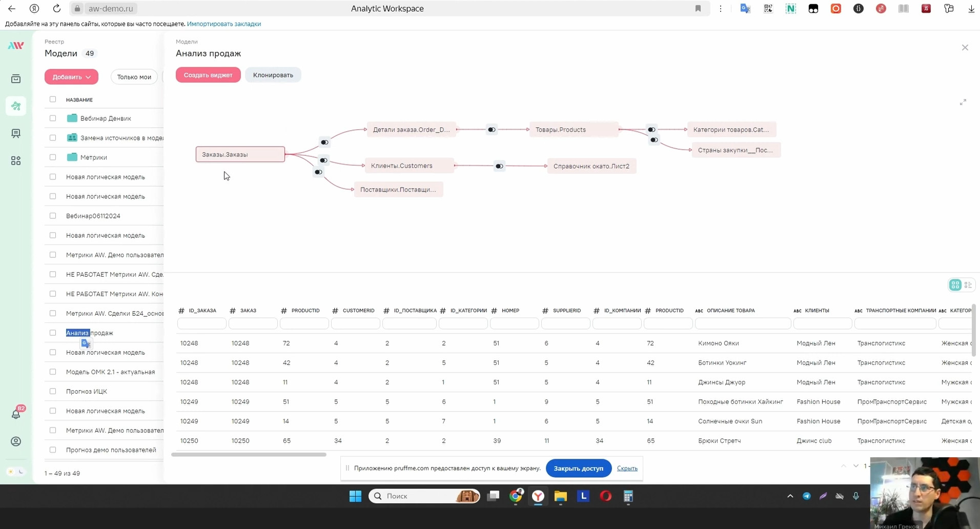Toggle the join between Клиенты and Справочник окато

(499, 166)
